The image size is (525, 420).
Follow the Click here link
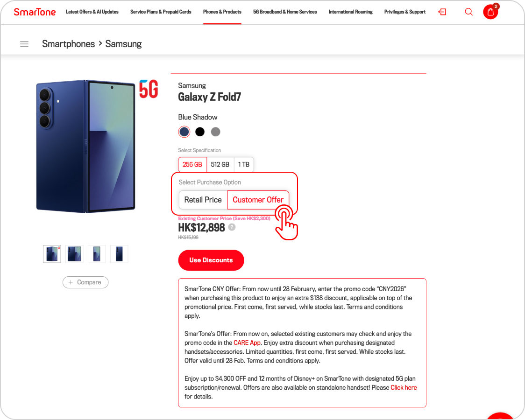click(404, 388)
